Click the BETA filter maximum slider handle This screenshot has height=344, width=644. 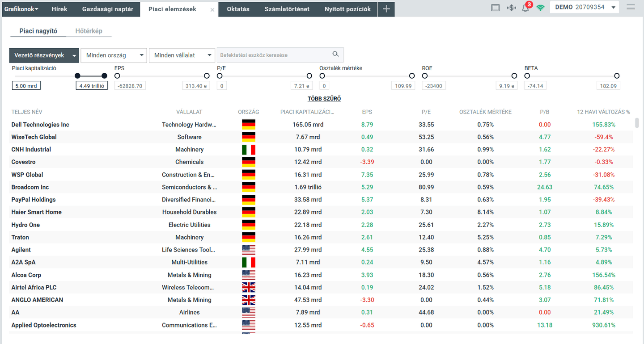tap(617, 76)
